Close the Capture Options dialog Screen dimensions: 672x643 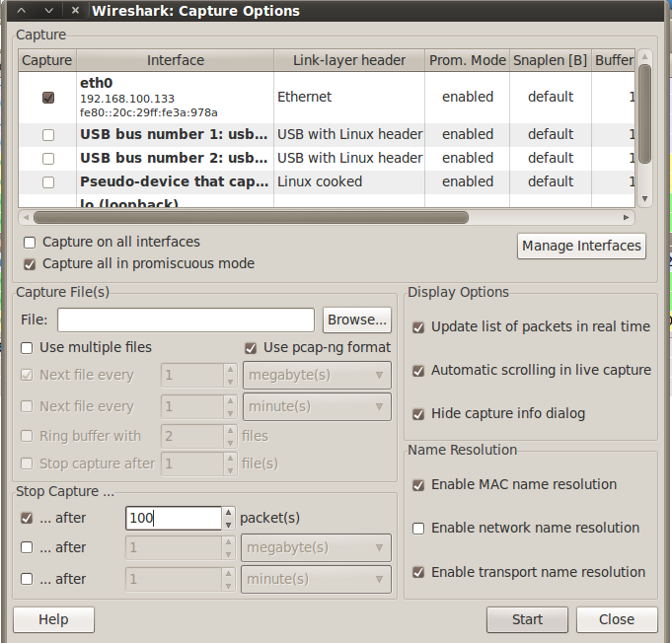click(x=617, y=619)
